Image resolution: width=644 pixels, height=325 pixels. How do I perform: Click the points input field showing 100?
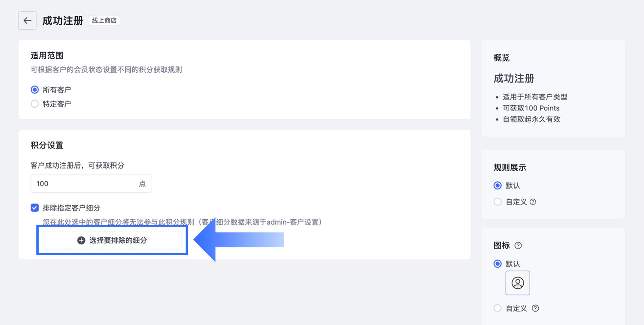91,184
